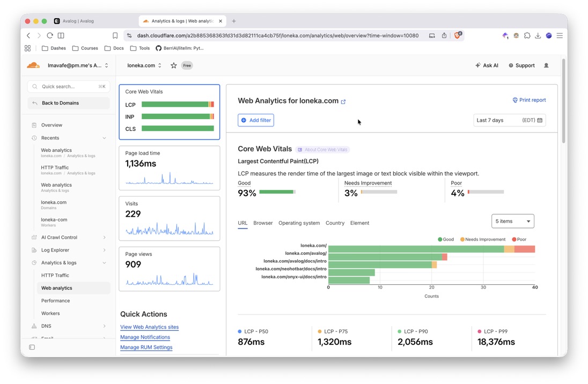Click Back to Domains button
This screenshot has width=588, height=384.
point(69,103)
